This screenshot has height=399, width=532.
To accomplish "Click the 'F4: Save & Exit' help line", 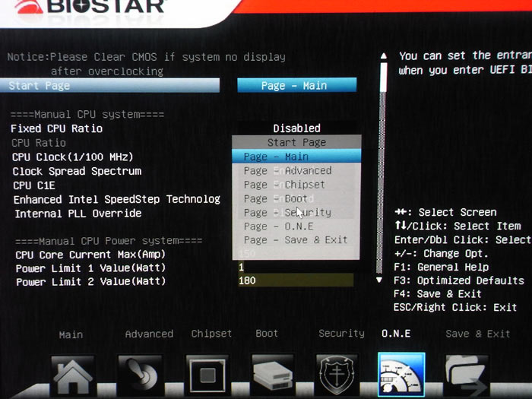I will [437, 294].
